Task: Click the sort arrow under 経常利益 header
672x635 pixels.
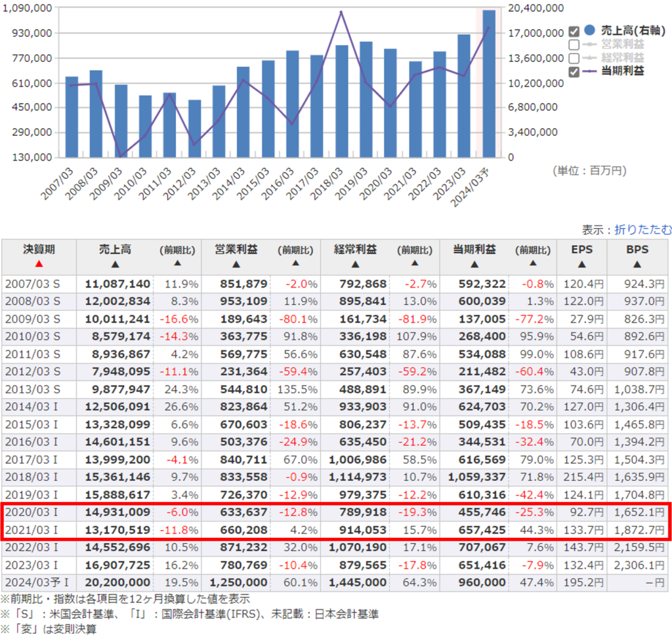Action: point(355,264)
